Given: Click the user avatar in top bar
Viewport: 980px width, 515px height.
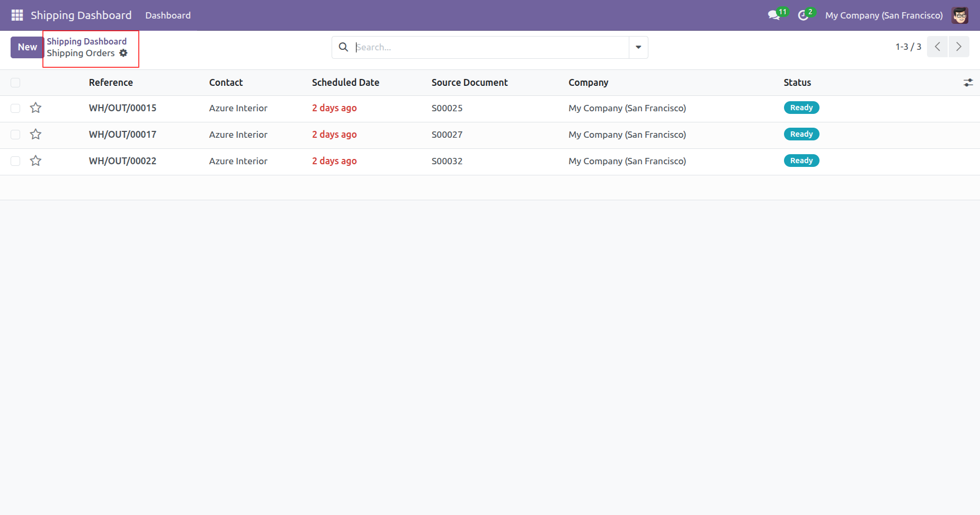Looking at the screenshot, I should tap(959, 15).
